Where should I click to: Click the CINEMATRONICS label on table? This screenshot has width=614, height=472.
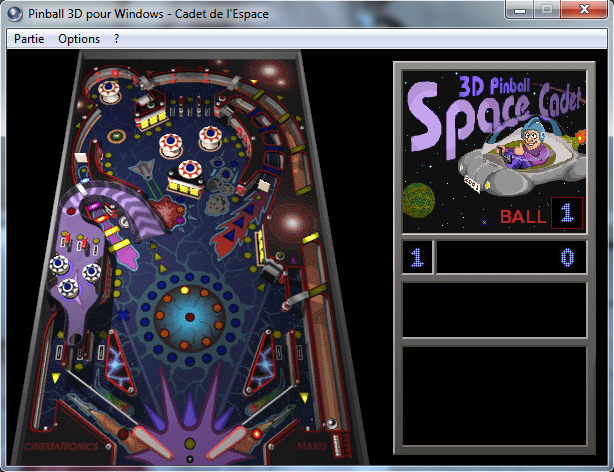pos(61,447)
